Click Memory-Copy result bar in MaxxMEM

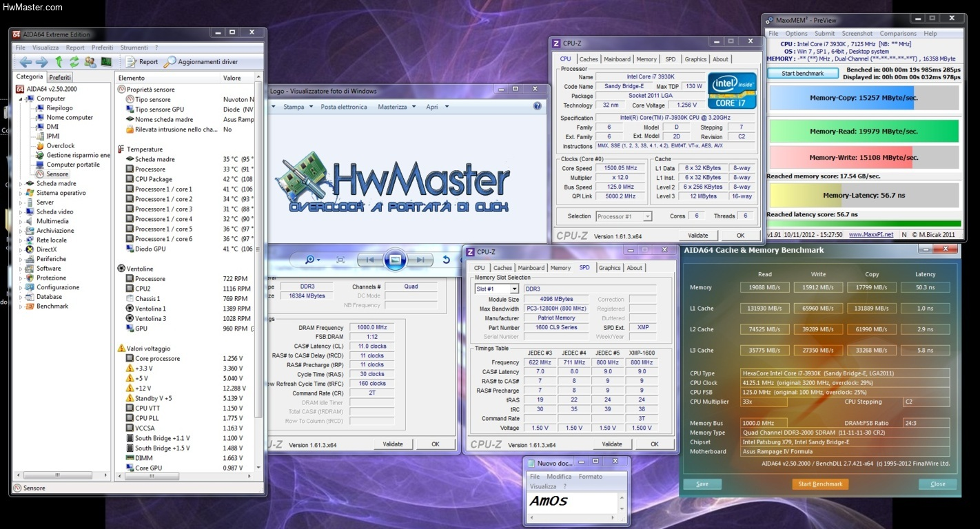(864, 98)
